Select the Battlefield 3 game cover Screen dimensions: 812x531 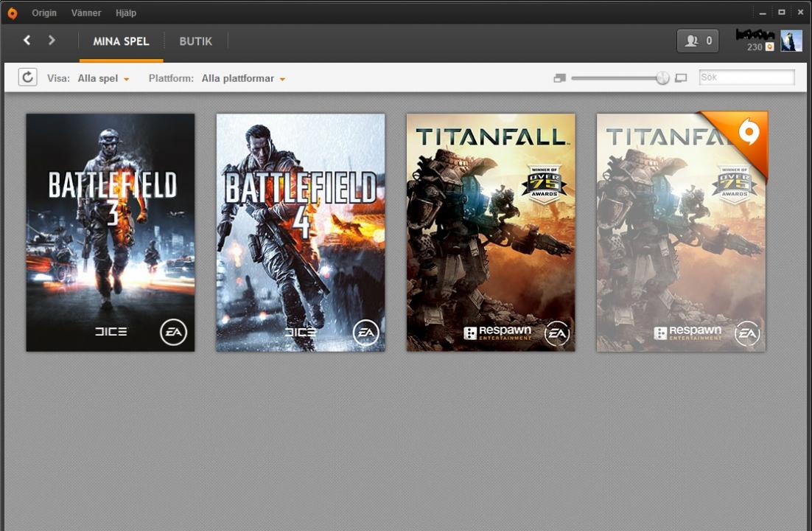point(111,232)
